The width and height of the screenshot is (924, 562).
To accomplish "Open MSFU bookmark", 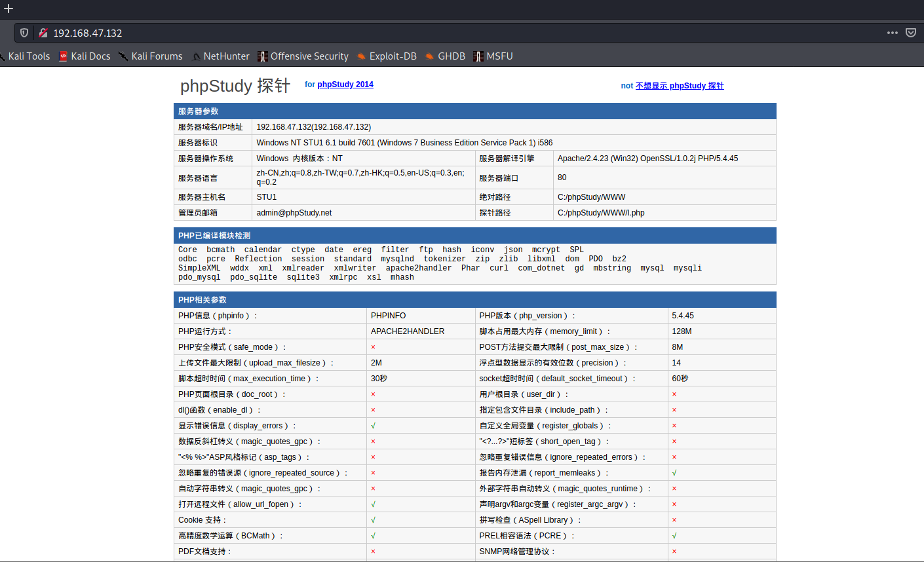I will [x=493, y=56].
